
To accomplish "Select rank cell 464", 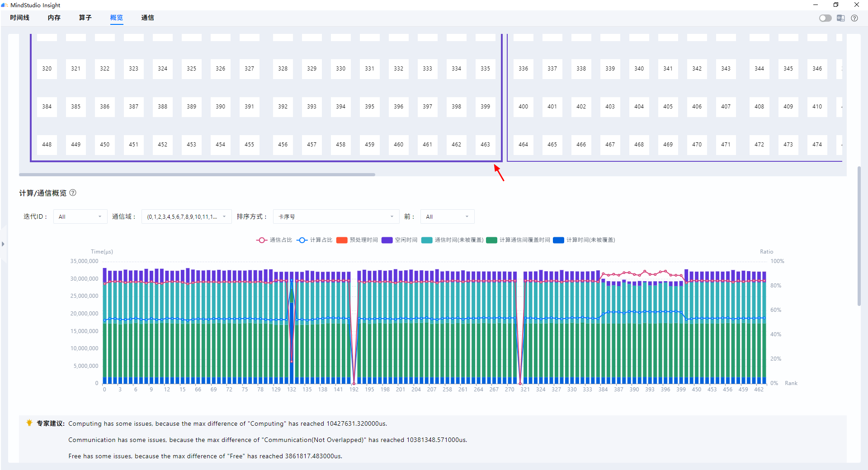I will pos(524,145).
